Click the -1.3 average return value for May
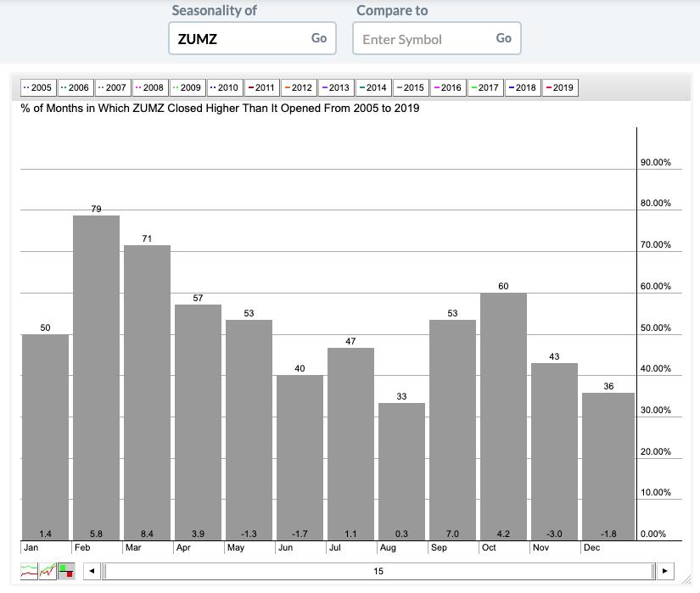 click(x=249, y=534)
